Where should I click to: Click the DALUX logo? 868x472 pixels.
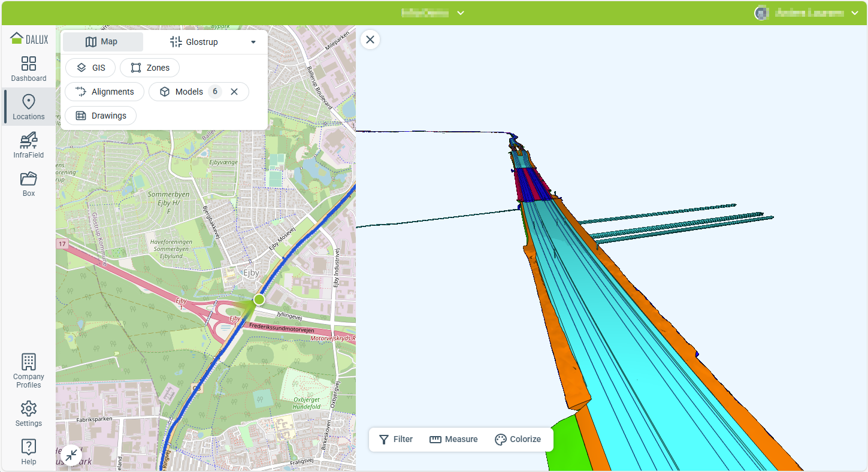tap(29, 40)
